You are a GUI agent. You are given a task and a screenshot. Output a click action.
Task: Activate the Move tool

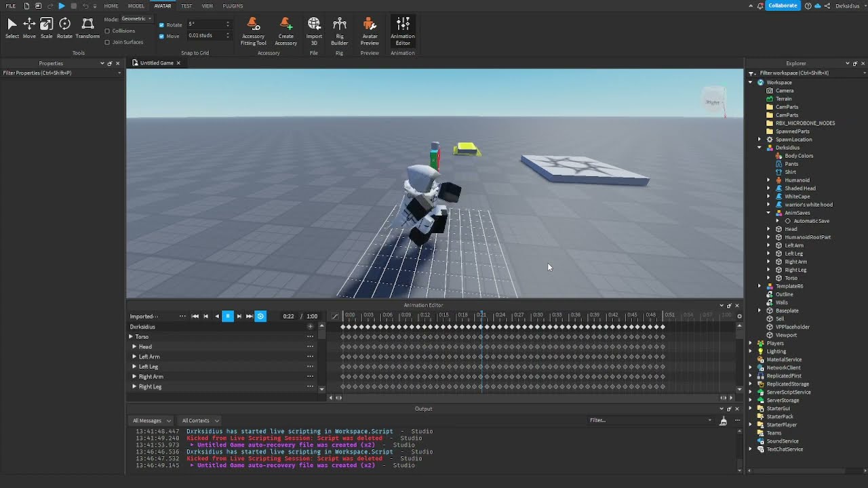point(29,28)
